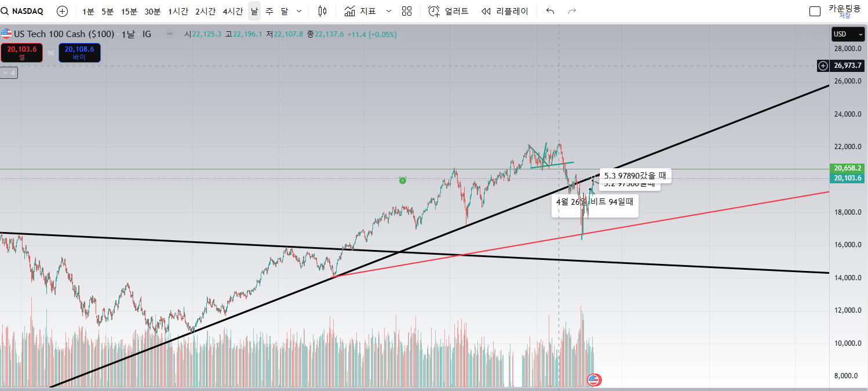Expand the indicator favorites chevron next to 지표
The height and width of the screenshot is (391, 868).
click(x=388, y=11)
